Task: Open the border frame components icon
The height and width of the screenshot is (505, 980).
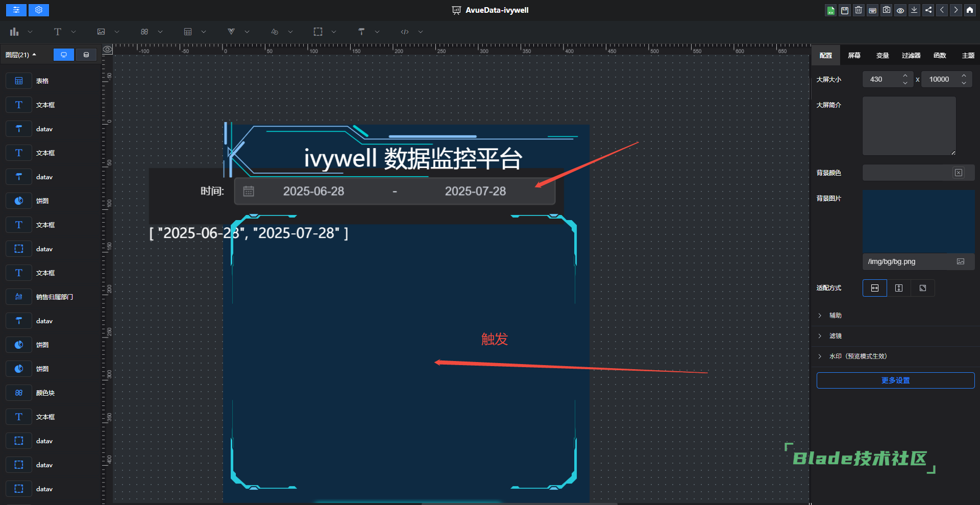Action: coord(318,32)
